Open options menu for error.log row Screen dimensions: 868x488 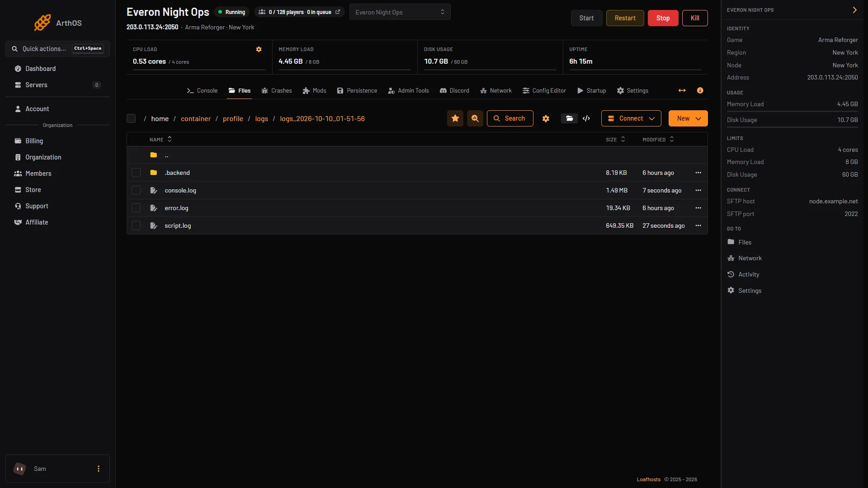click(x=698, y=208)
